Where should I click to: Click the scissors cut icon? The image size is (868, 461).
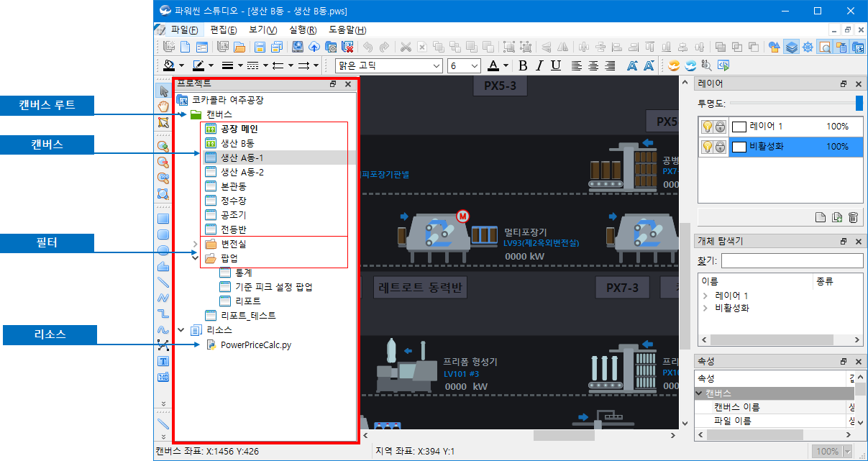[406, 47]
